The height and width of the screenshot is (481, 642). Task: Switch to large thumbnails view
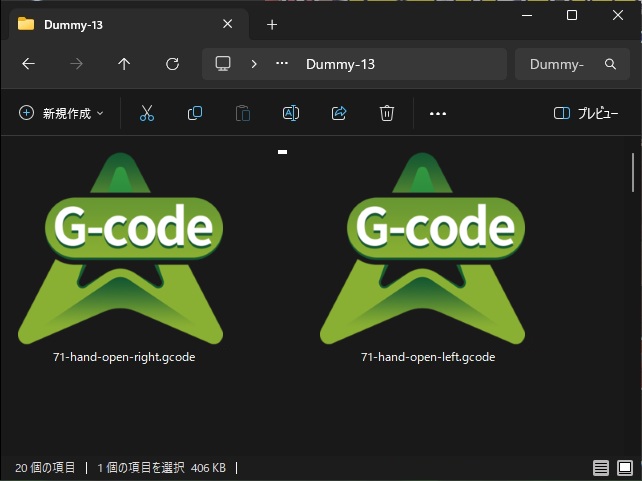tap(625, 467)
